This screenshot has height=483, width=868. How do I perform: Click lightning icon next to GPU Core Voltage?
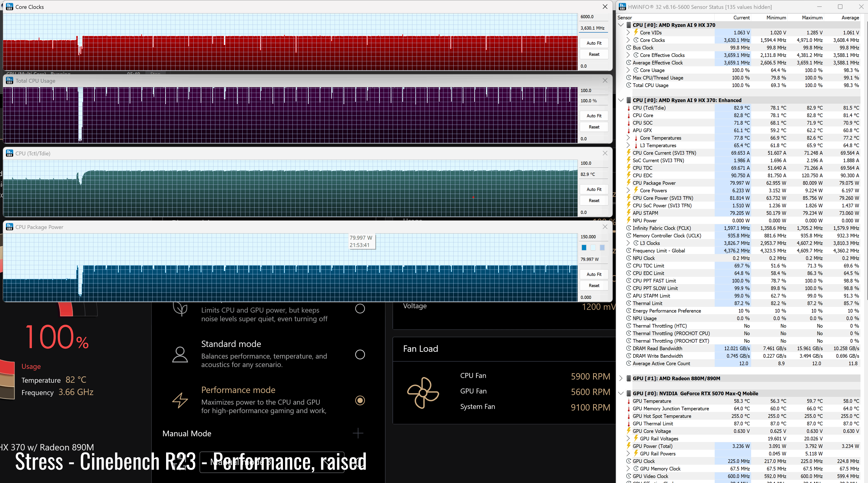point(629,431)
